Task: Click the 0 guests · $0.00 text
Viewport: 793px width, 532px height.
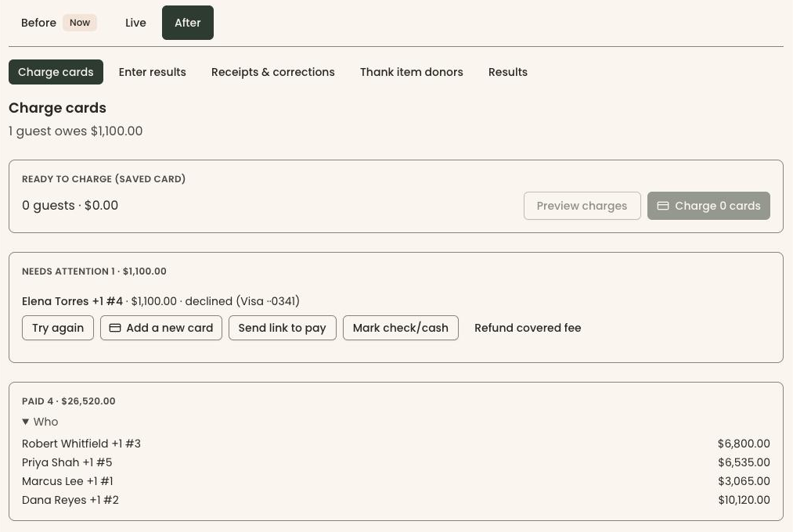Action: click(x=70, y=206)
